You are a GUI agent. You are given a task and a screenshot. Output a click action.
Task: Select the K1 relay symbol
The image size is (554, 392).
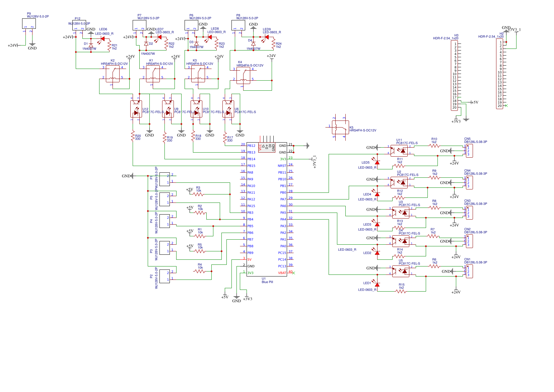(x=153, y=74)
